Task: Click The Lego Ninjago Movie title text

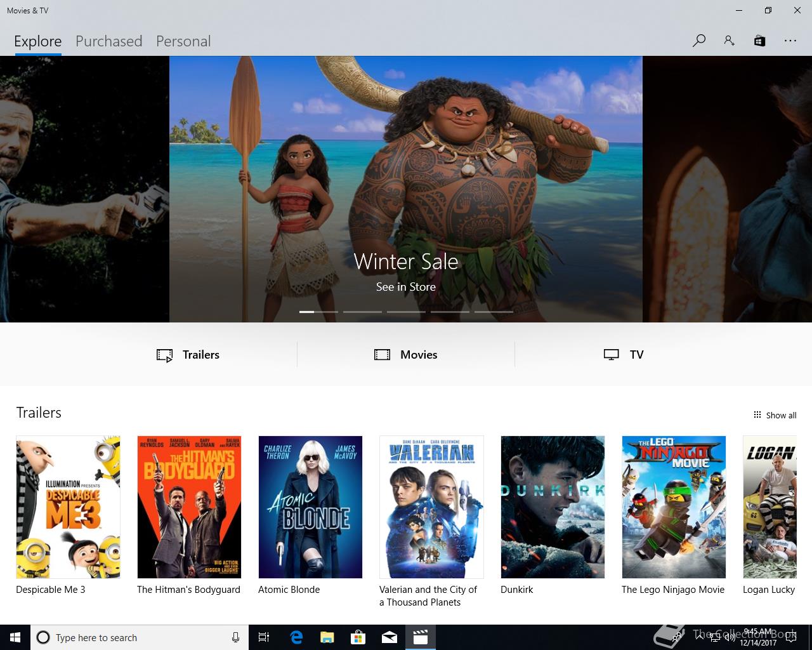Action: (673, 590)
